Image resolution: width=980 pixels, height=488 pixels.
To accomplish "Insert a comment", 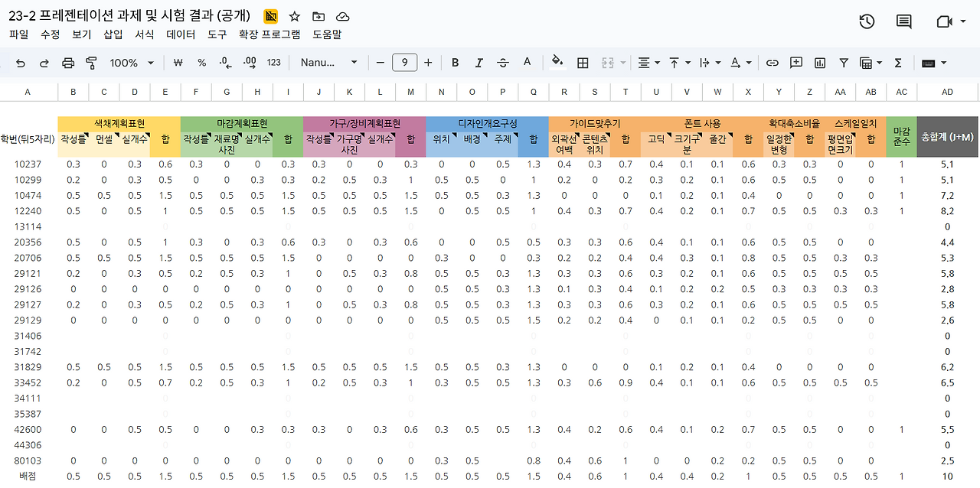I will pos(796,63).
